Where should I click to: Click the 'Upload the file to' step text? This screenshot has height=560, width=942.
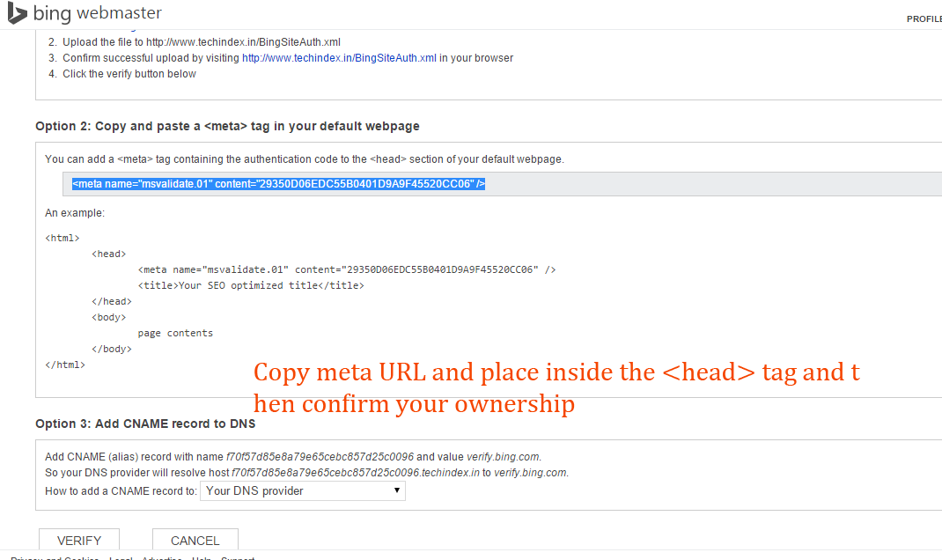(x=202, y=42)
